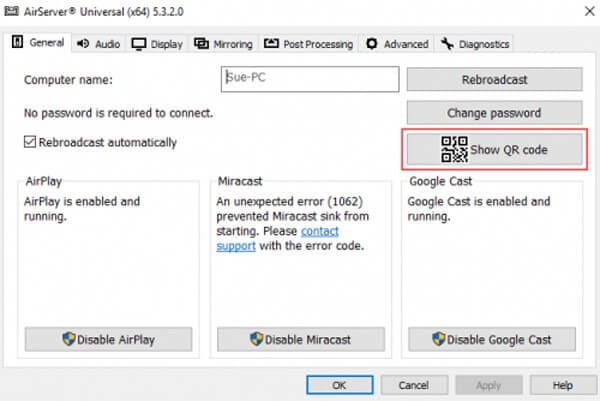Open the Advanced tab
600x401 pixels.
tap(397, 44)
